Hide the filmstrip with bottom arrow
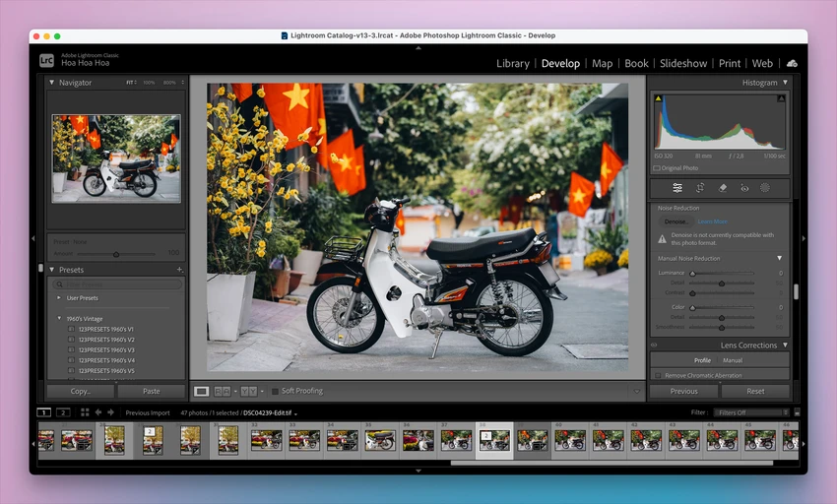 click(418, 471)
